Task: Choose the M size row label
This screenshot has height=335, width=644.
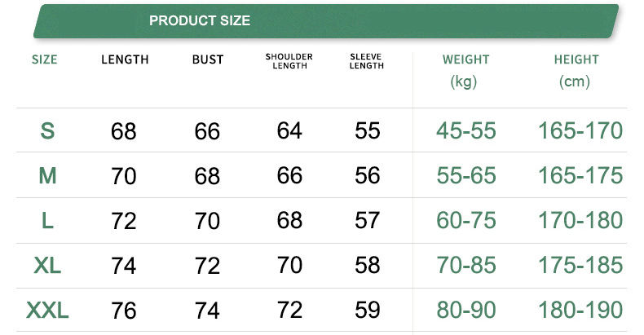Action: [47, 175]
